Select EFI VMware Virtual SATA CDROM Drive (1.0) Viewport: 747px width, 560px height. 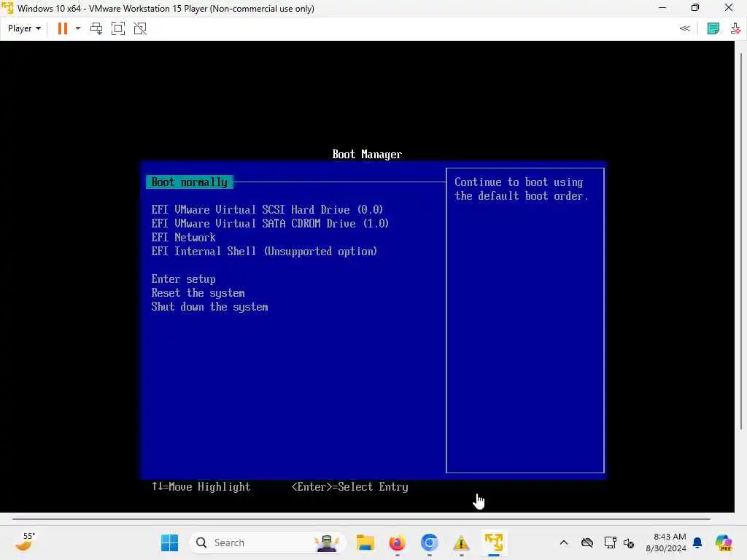pos(270,223)
